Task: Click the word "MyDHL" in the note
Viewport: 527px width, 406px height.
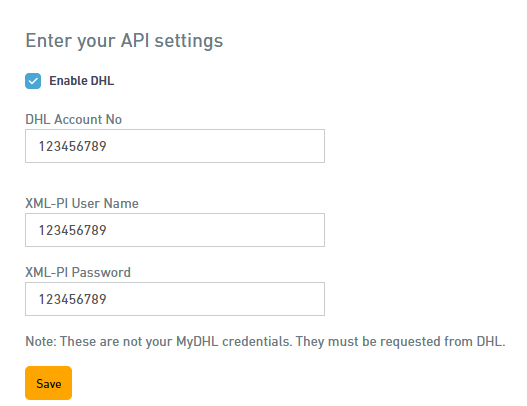Action: point(197,341)
